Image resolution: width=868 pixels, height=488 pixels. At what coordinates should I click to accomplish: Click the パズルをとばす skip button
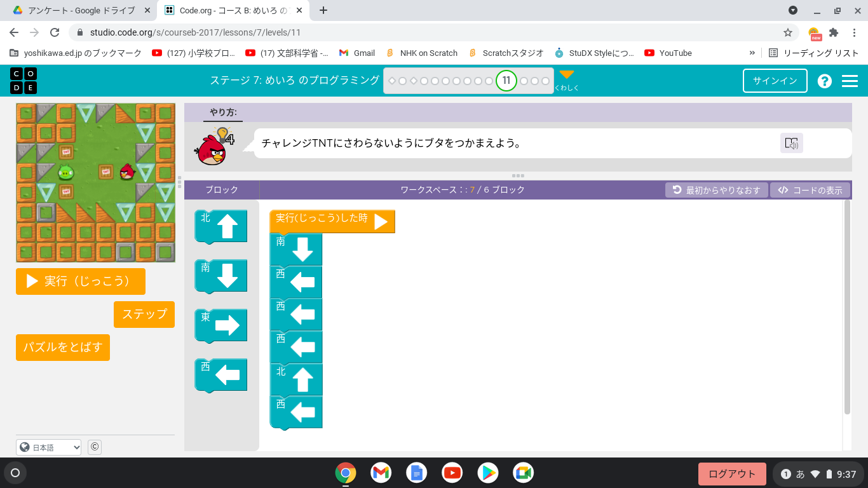click(63, 348)
